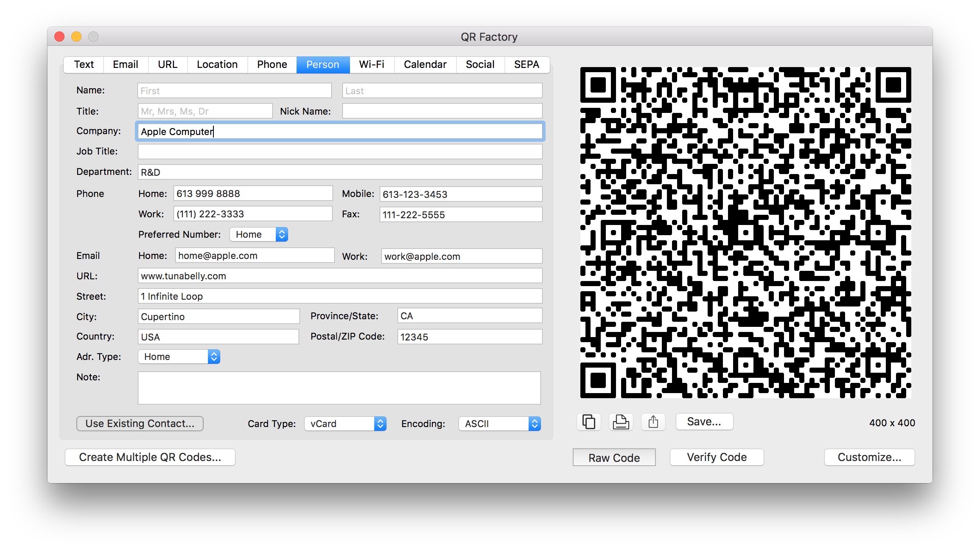Click the City field
The width and height of the screenshot is (980, 551).
point(219,316)
